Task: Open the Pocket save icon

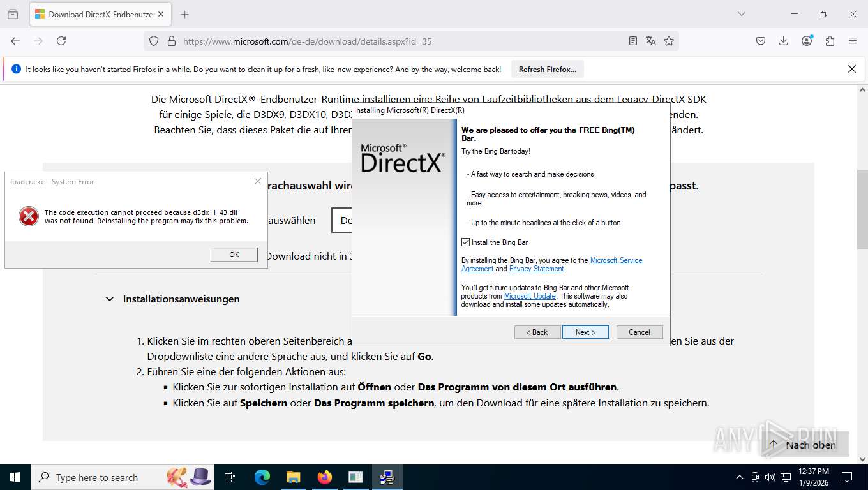Action: coord(760,41)
